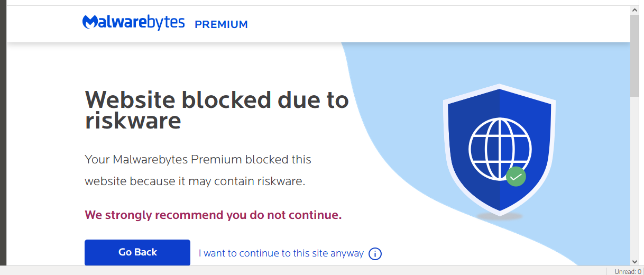Click the blue shield illustration

tap(499, 149)
